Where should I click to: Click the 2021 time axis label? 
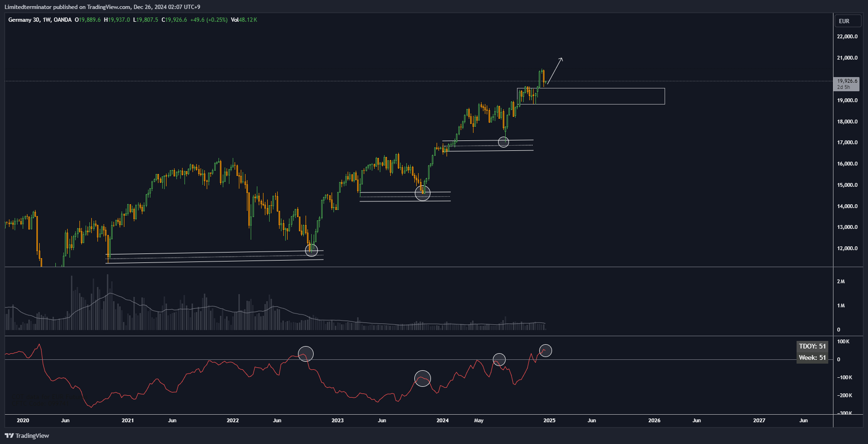pos(128,420)
